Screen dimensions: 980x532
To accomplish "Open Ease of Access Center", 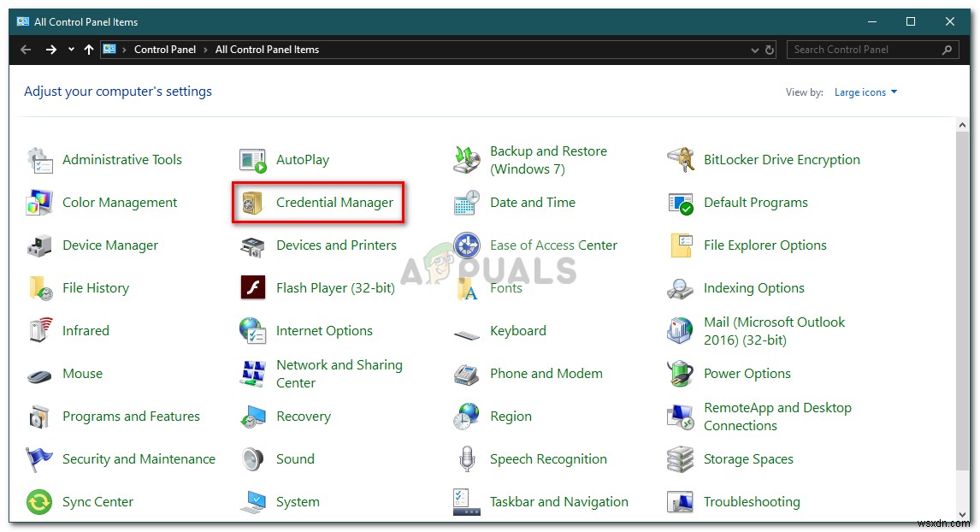I will click(x=553, y=245).
